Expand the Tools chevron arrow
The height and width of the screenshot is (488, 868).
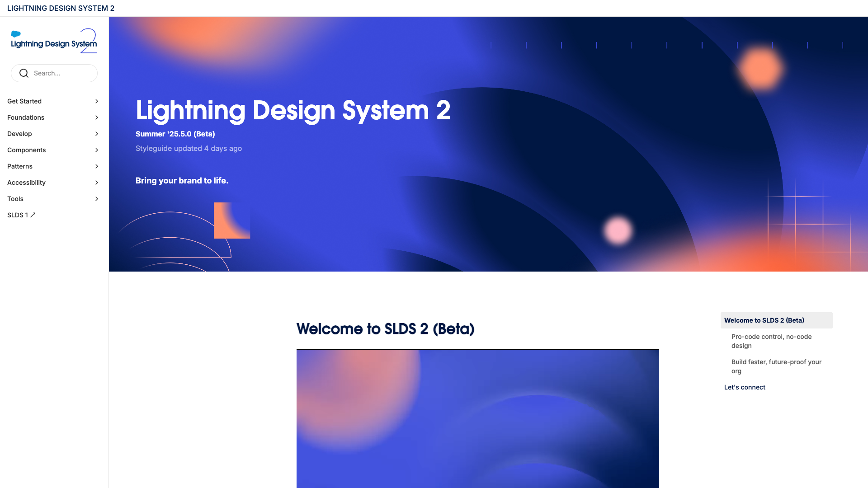coord(97,199)
